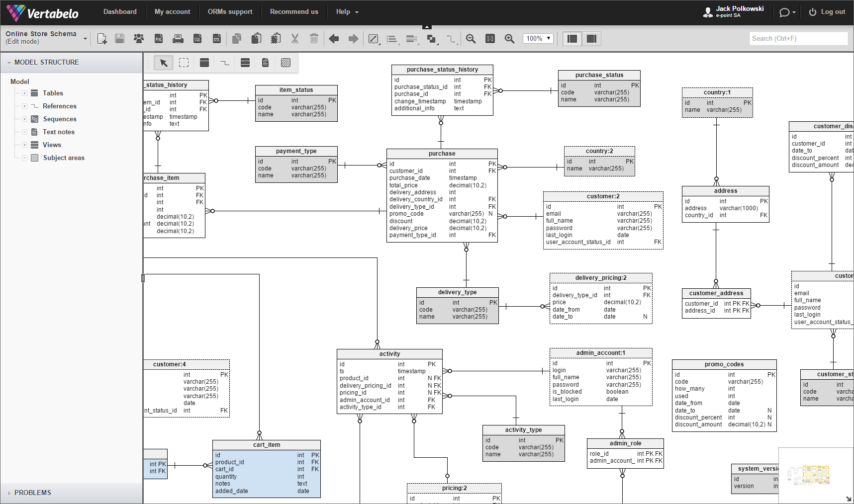Click the new document icon in toolbar
Image resolution: width=854 pixels, height=504 pixels.
pyautogui.click(x=102, y=39)
